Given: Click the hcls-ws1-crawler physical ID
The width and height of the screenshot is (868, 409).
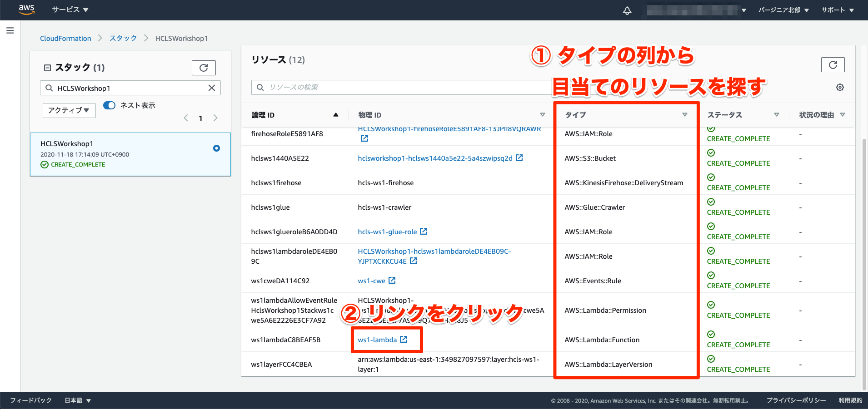Looking at the screenshot, I should pyautogui.click(x=384, y=207).
